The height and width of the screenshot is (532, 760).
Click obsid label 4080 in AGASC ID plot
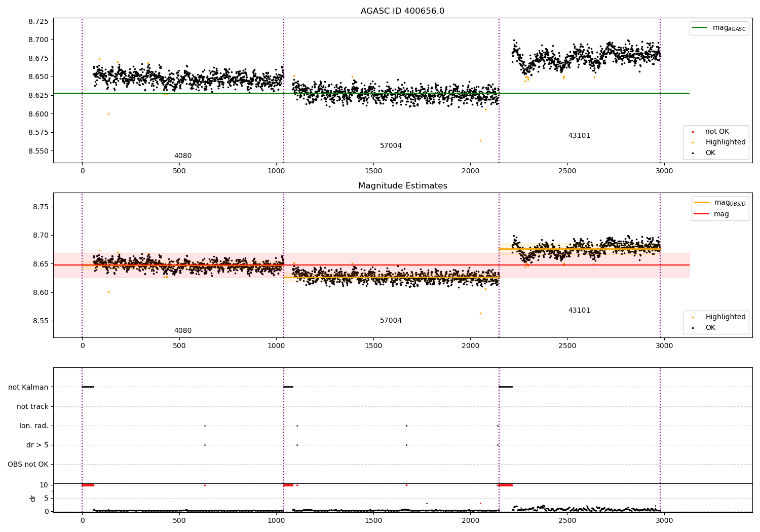(183, 156)
